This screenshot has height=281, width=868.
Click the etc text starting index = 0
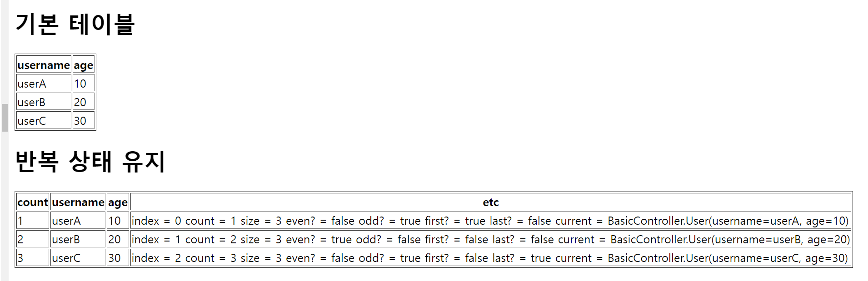[x=490, y=221]
